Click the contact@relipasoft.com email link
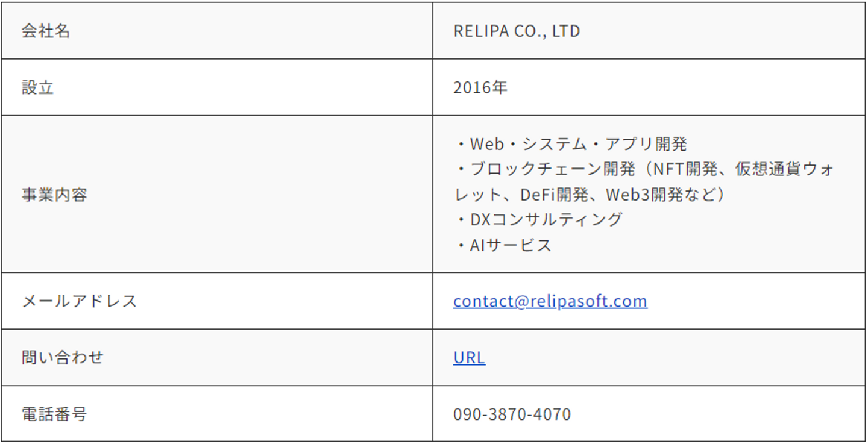The height and width of the screenshot is (444, 868). (550, 301)
